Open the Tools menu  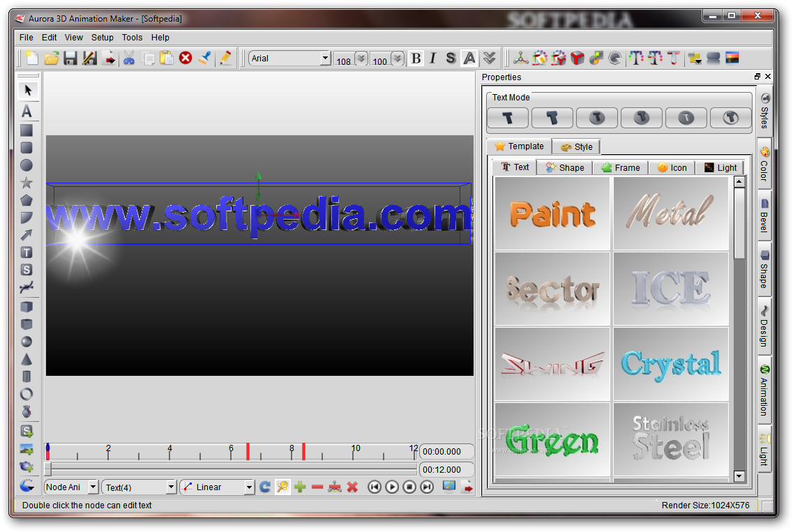click(x=132, y=38)
